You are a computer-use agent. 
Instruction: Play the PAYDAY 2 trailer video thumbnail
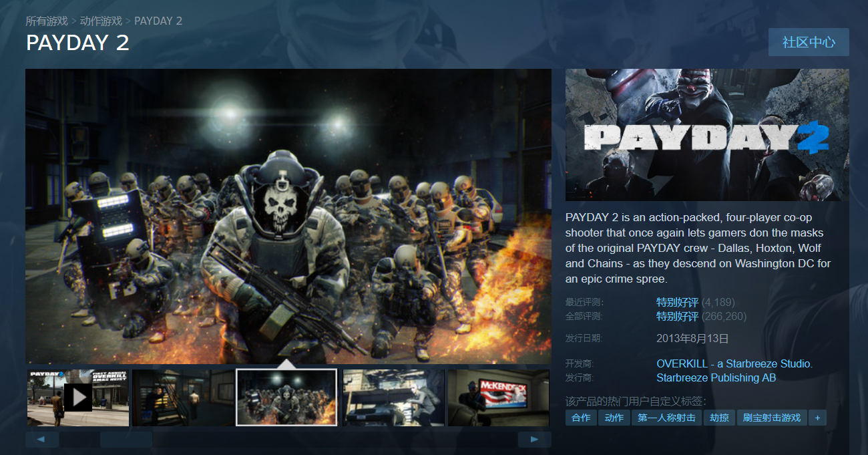(x=78, y=397)
